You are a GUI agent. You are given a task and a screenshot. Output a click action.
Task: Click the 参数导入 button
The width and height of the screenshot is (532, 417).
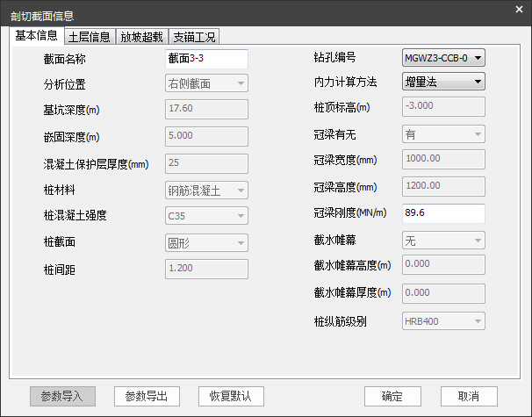pos(62,396)
